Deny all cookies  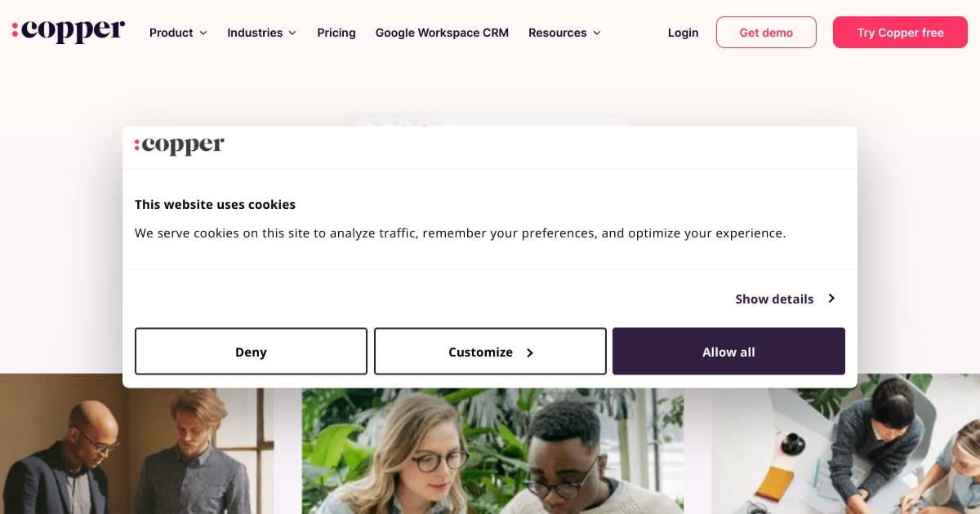pos(251,352)
